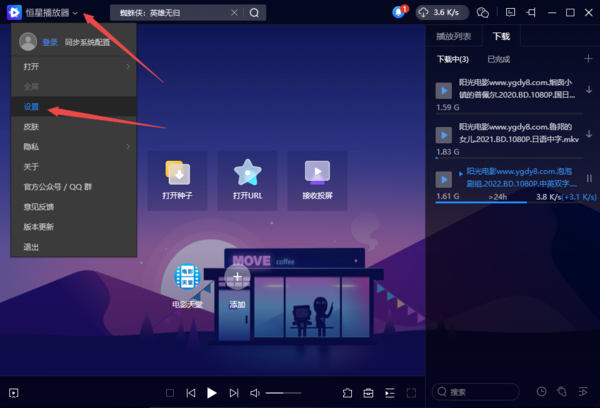This screenshot has width=600, height=408.
Task: Click the download list 搜索 input field
Action: tap(476, 392)
